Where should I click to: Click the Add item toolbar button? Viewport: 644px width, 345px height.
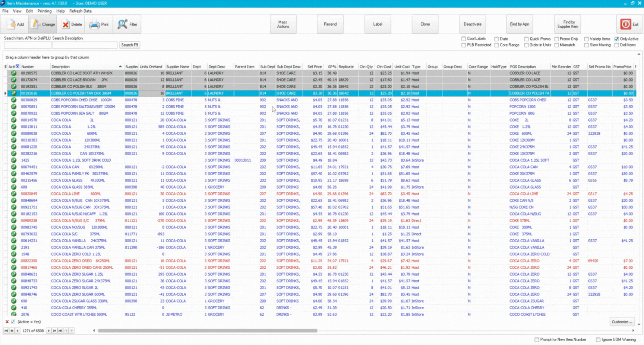click(15, 24)
